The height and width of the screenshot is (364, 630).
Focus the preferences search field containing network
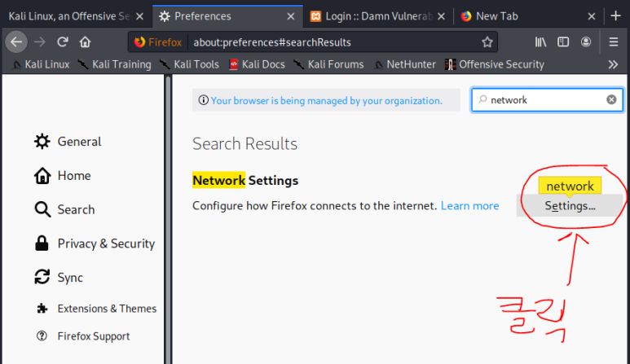click(x=547, y=100)
